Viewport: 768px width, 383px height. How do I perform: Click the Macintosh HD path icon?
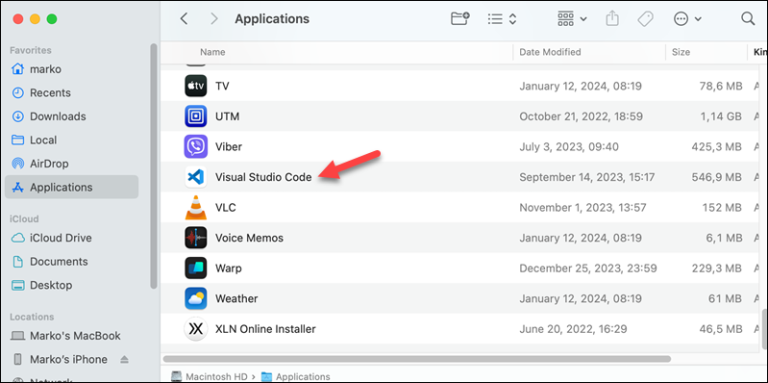[176, 377]
